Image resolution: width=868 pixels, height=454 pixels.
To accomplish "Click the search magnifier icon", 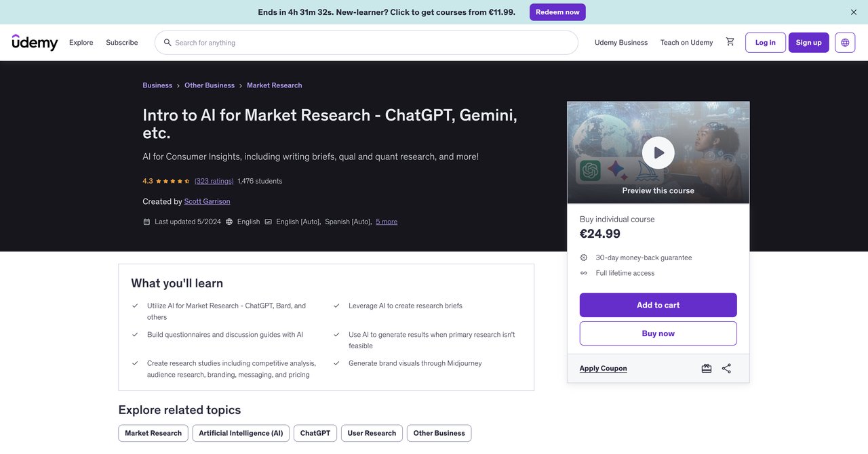I will click(x=167, y=43).
